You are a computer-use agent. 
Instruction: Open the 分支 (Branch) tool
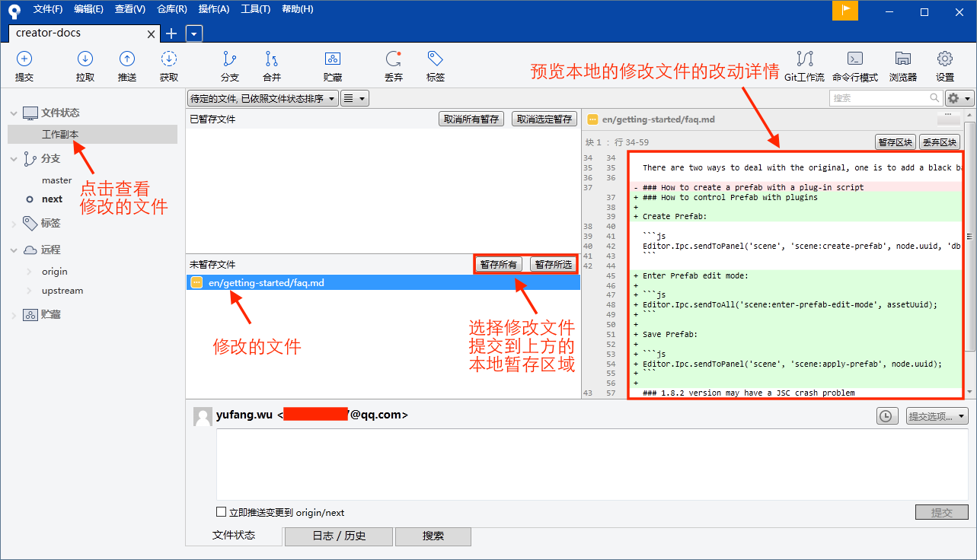pyautogui.click(x=229, y=59)
